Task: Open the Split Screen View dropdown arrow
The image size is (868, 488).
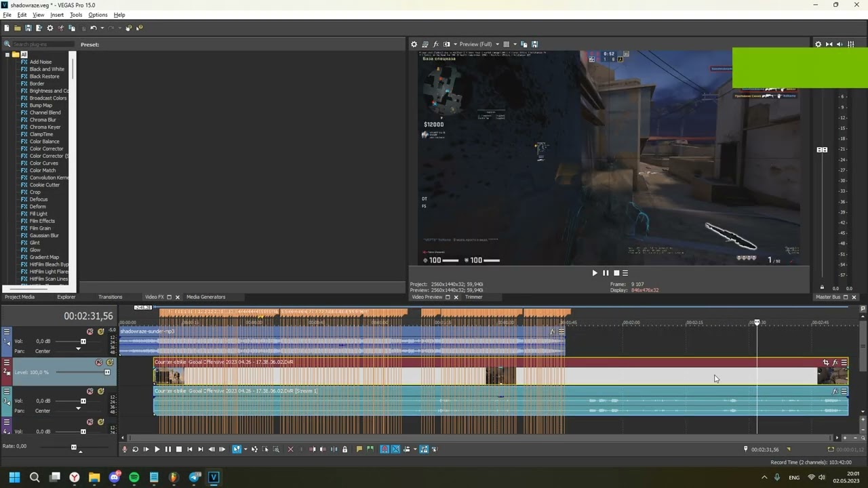Action: coord(454,44)
